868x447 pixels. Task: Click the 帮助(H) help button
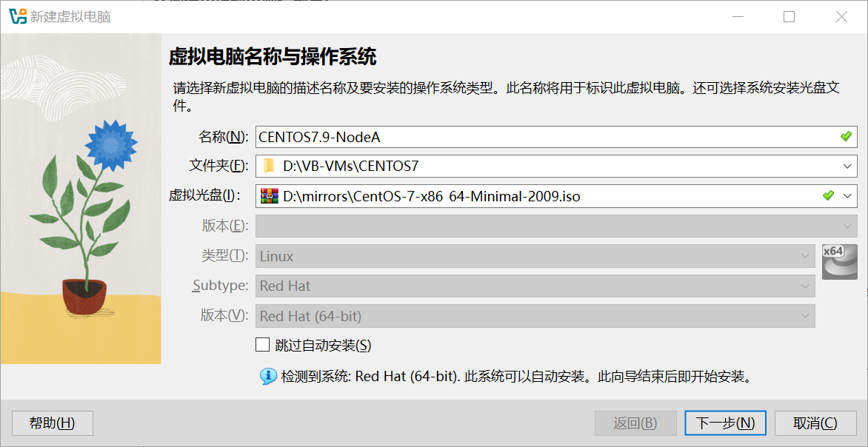(52, 423)
